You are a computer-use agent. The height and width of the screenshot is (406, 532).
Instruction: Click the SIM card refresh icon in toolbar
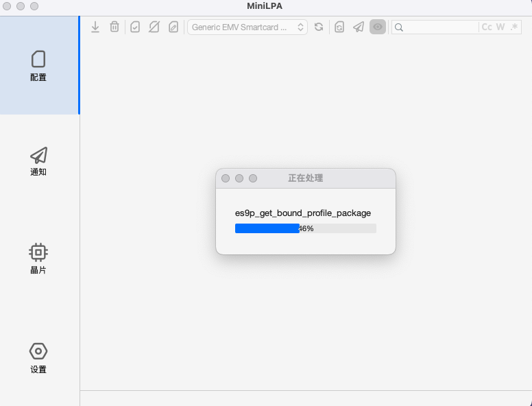[339, 27]
